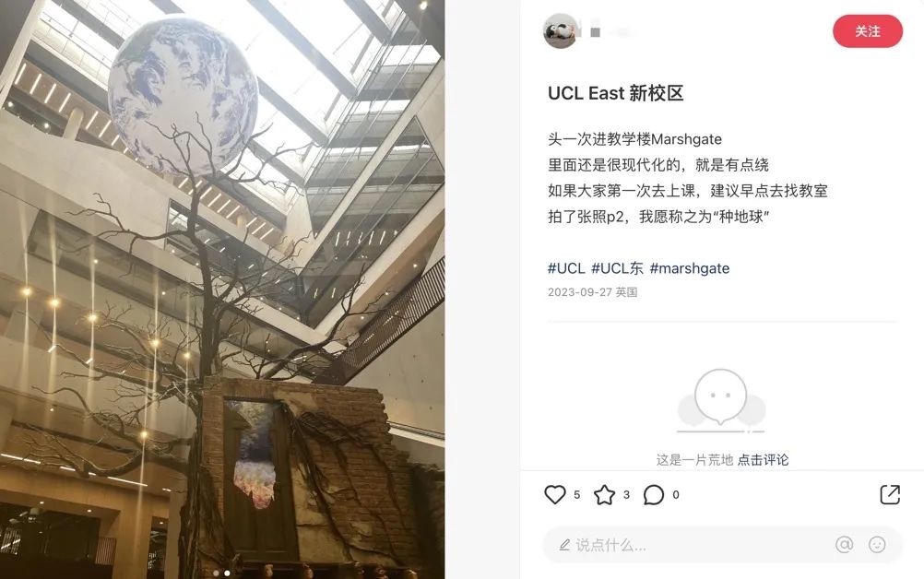The height and width of the screenshot is (579, 924).
Task: Click the post title UCL East 新校区
Action: 615,93
